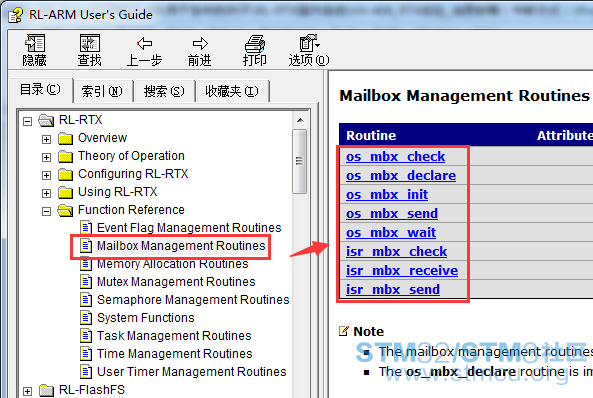Select the Event Flag Management Routines page icon
The width and height of the screenshot is (593, 398).
[86, 227]
